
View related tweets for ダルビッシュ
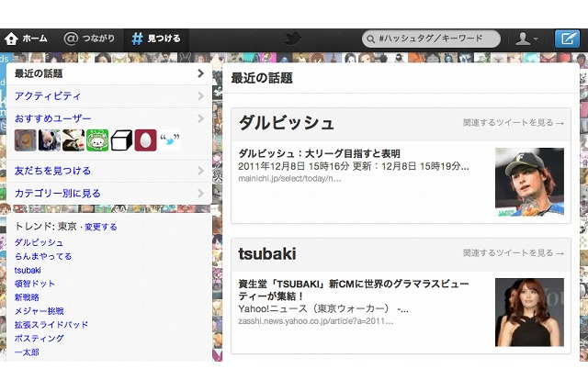click(x=513, y=123)
